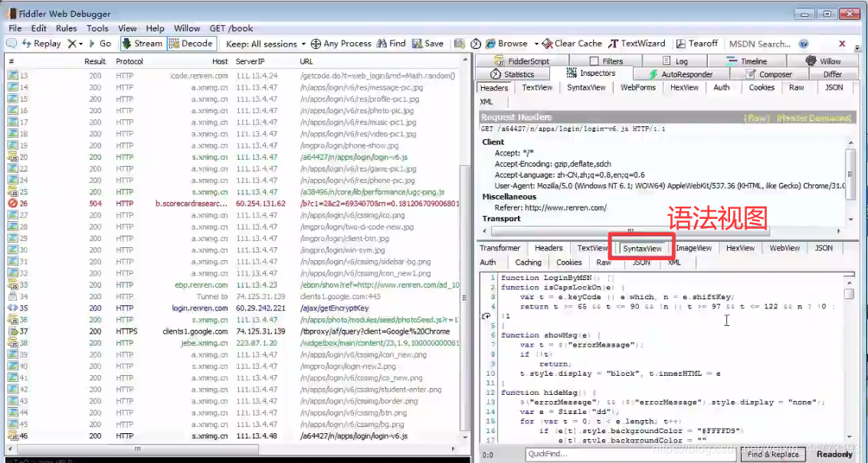Click the timer clock icon
The image size is (868, 463).
(476, 43)
